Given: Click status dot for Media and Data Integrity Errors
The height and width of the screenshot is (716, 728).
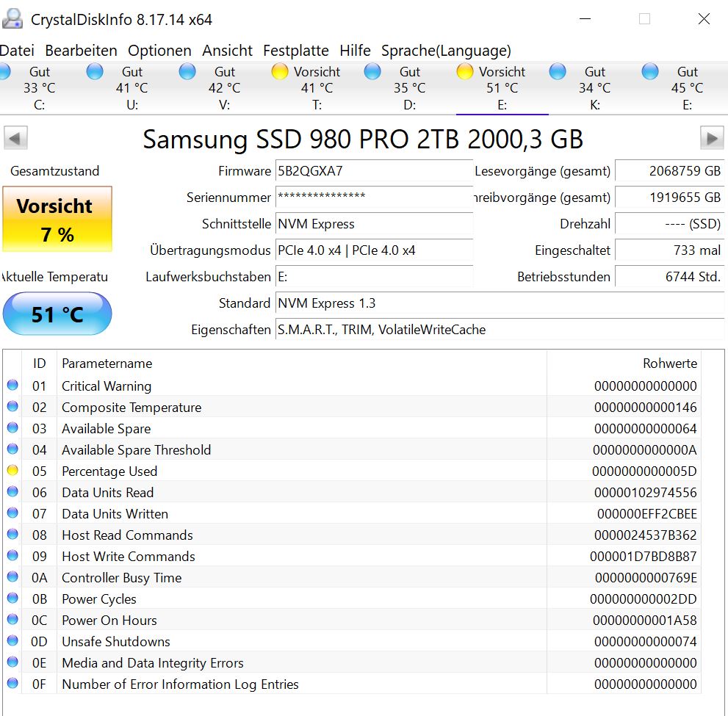Looking at the screenshot, I should (12, 662).
